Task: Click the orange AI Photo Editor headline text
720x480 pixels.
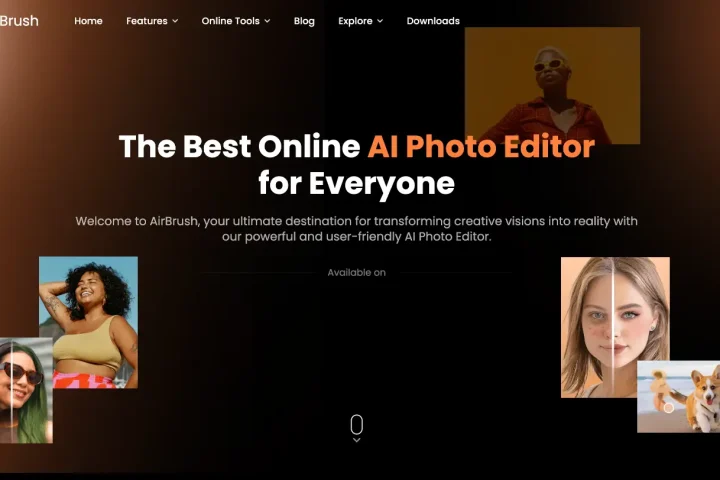Action: coord(480,147)
